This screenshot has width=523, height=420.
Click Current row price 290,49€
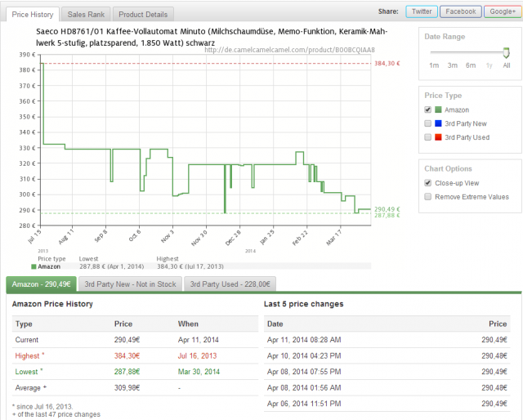(x=127, y=340)
